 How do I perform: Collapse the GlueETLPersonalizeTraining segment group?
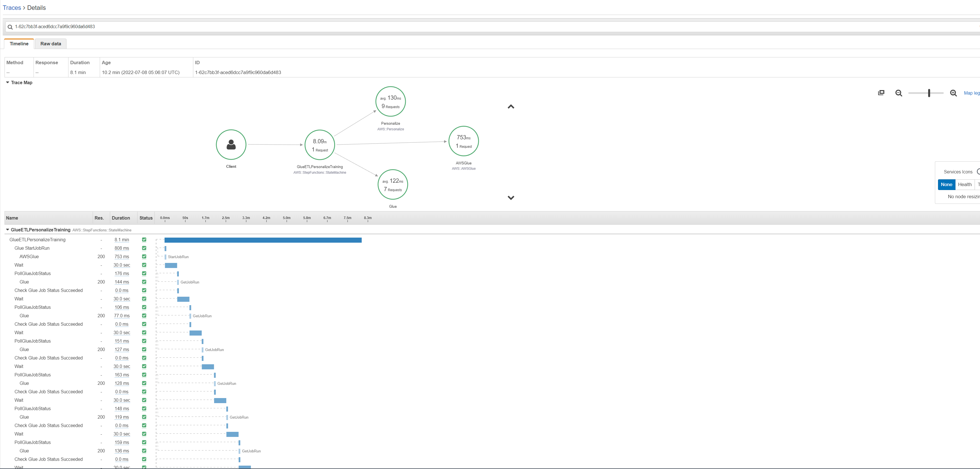click(8, 230)
